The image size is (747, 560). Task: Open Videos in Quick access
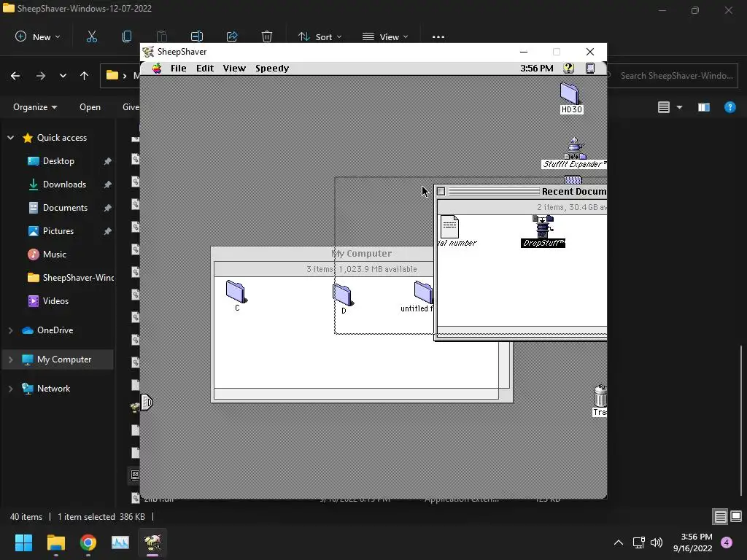pyautogui.click(x=57, y=301)
